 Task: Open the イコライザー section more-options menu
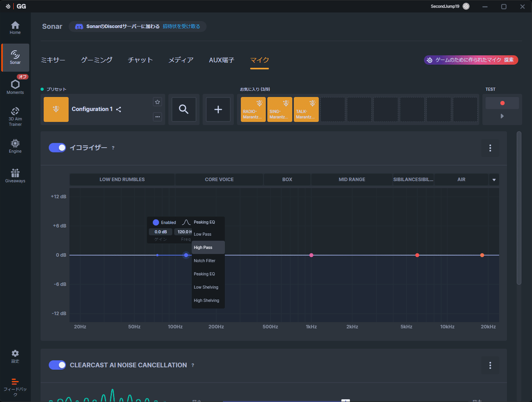(490, 148)
